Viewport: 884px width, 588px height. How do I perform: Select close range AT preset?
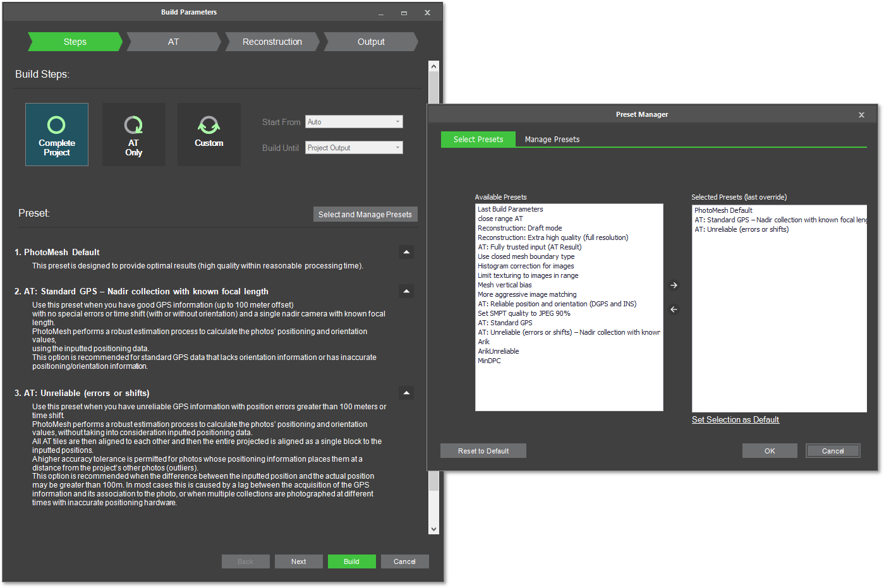(x=500, y=219)
